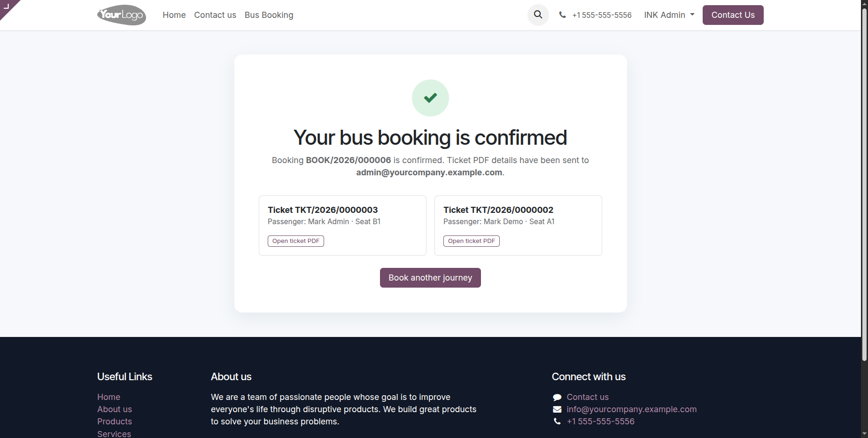Click the page vertical scrollbar
The height and width of the screenshot is (438, 868).
(x=864, y=188)
